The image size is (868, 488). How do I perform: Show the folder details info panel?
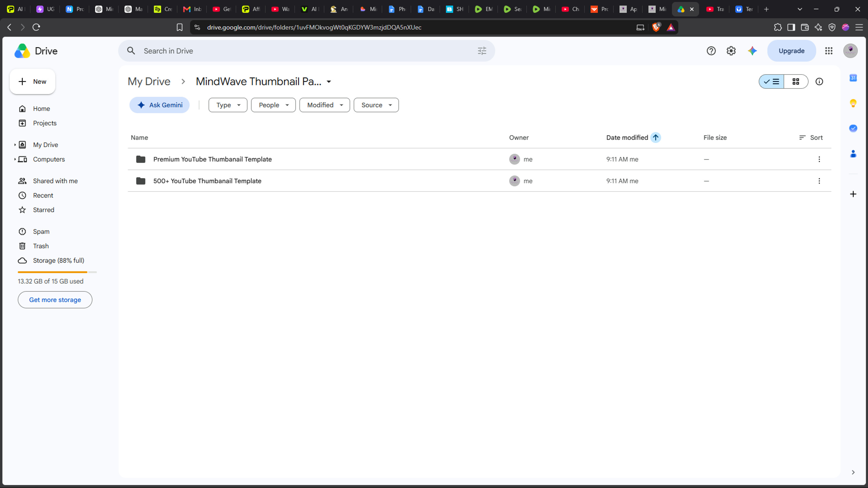coord(819,82)
